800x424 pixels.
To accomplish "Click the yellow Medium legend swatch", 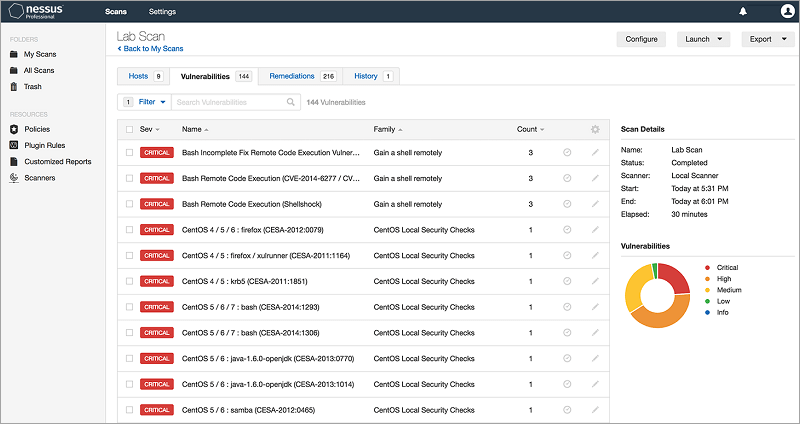I will tap(707, 290).
